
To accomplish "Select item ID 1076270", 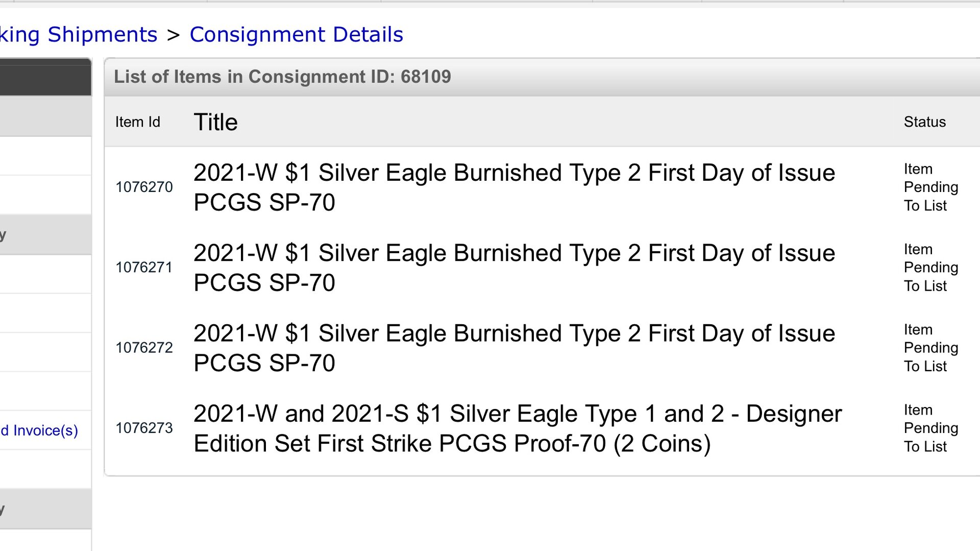I will tap(144, 187).
